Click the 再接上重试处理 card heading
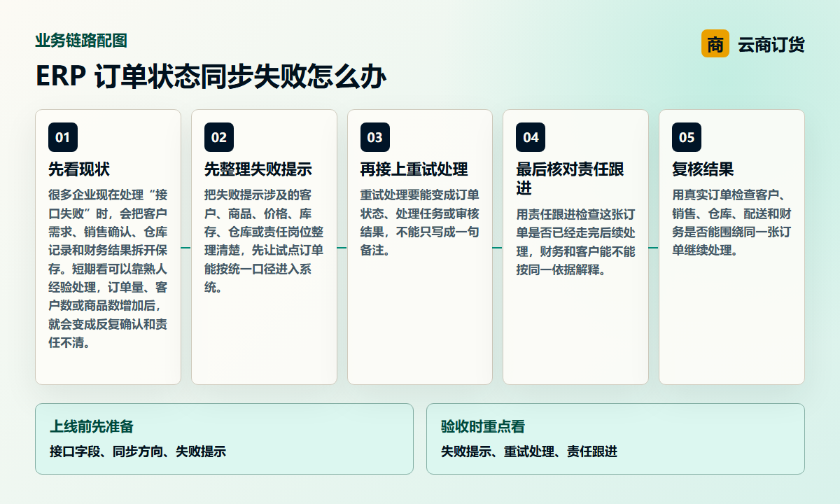The image size is (840, 504). click(414, 169)
